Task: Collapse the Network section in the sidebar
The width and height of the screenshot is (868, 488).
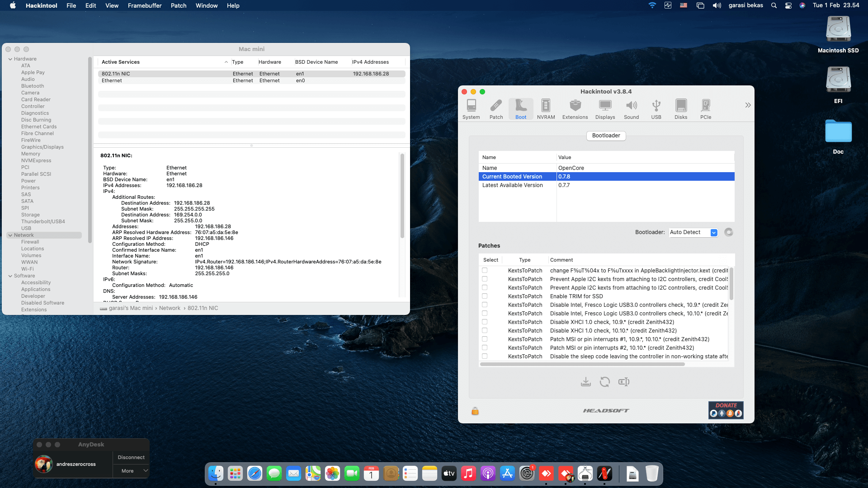Action: 9,235
